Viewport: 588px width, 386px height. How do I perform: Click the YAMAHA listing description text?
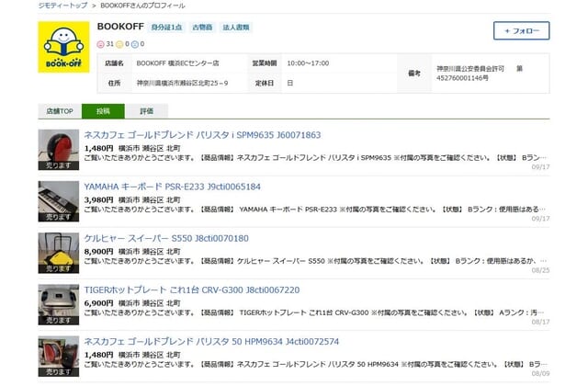point(315,210)
